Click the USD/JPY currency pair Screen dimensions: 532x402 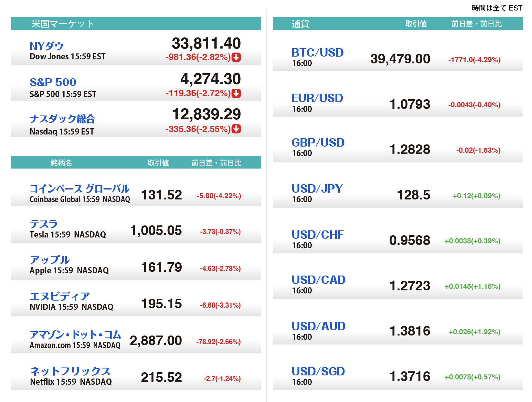pos(317,188)
